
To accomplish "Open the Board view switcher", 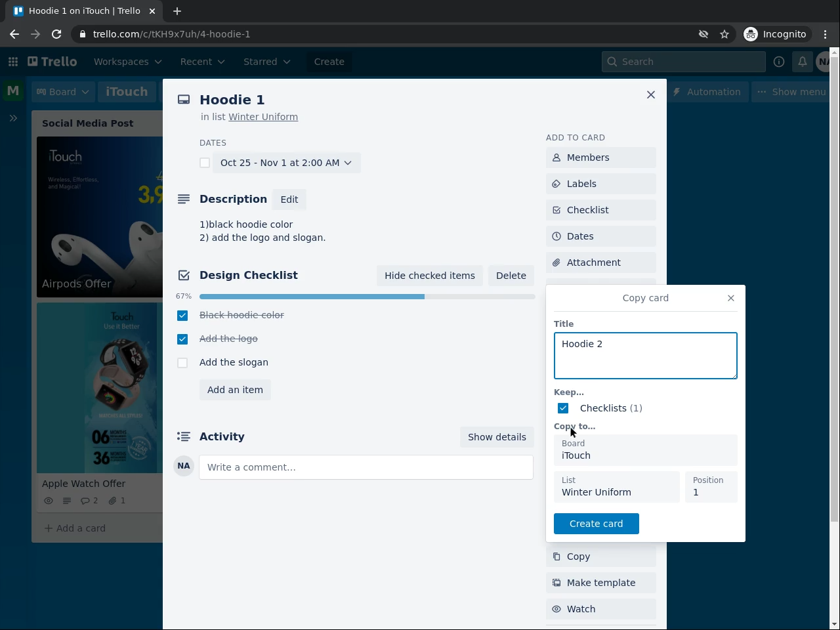I will [63, 92].
